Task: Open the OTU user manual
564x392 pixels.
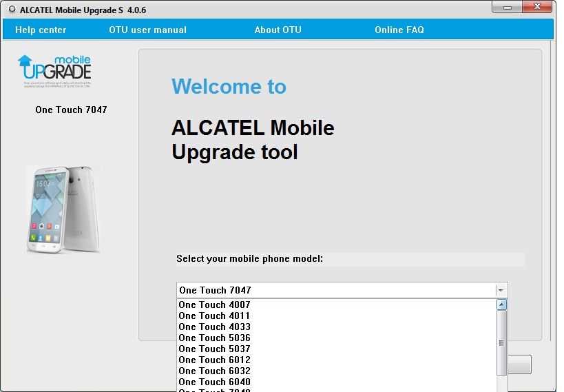Action: (147, 30)
